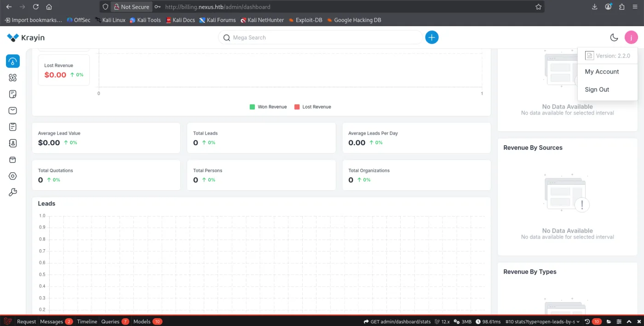
Task: Open the Request tab in debugbar
Action: tap(26, 321)
